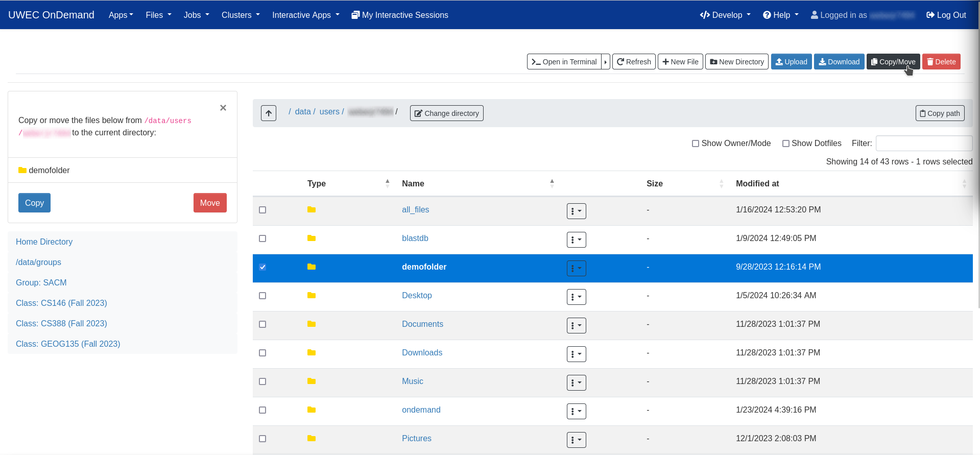Open the Class: CS388 (Fall 2023) link

coord(61,323)
